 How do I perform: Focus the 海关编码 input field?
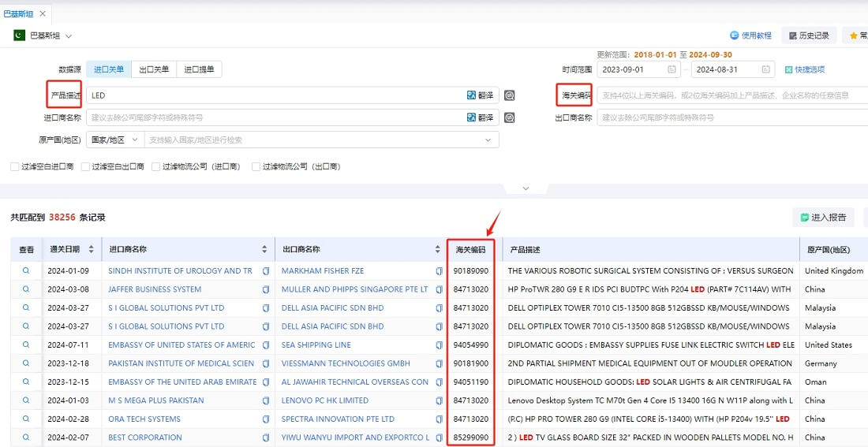[x=732, y=95]
